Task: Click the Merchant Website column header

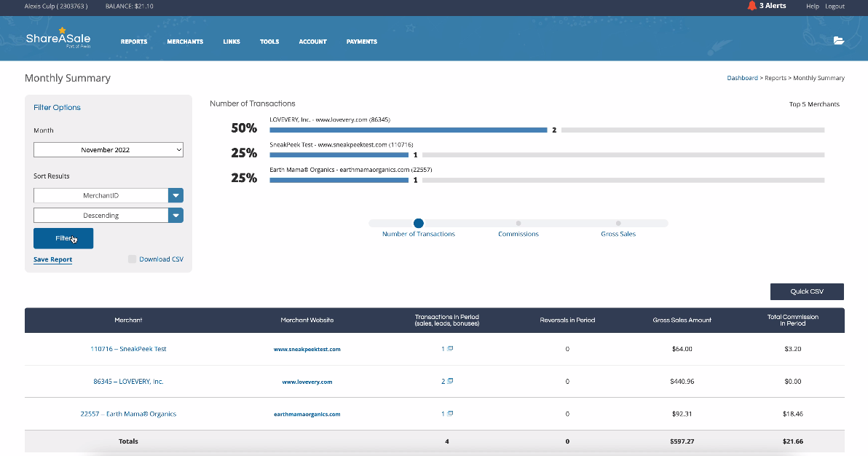Action: click(x=307, y=321)
